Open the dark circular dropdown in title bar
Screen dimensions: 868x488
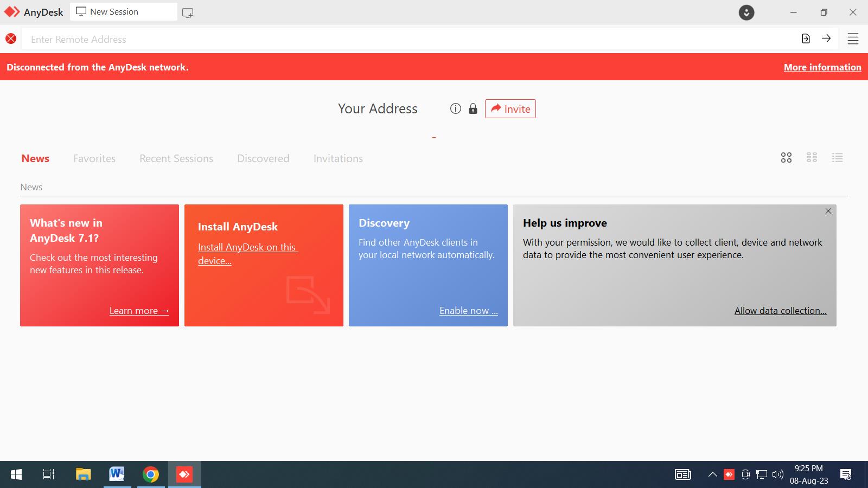tap(746, 12)
